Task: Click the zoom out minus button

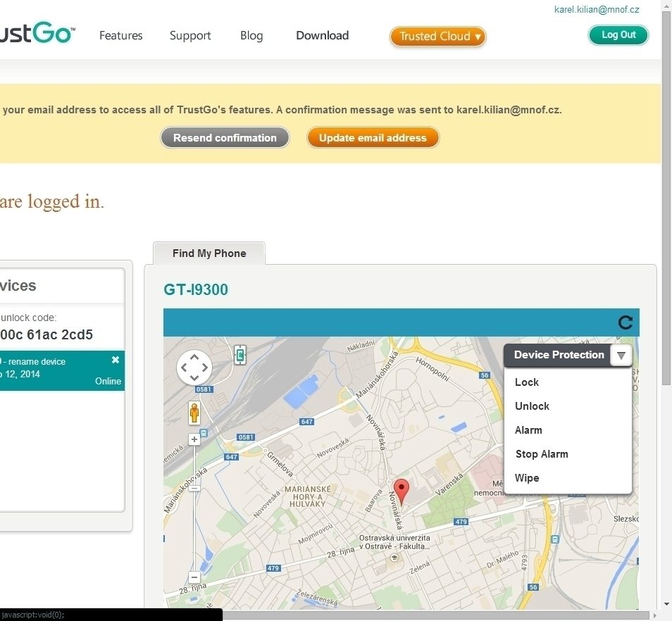Action: 194,577
